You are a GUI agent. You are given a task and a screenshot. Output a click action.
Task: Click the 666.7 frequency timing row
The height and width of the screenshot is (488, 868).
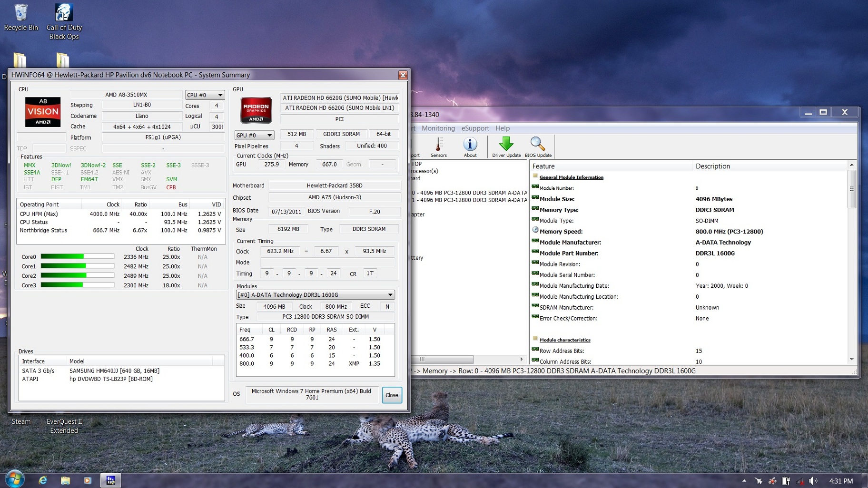coord(315,340)
